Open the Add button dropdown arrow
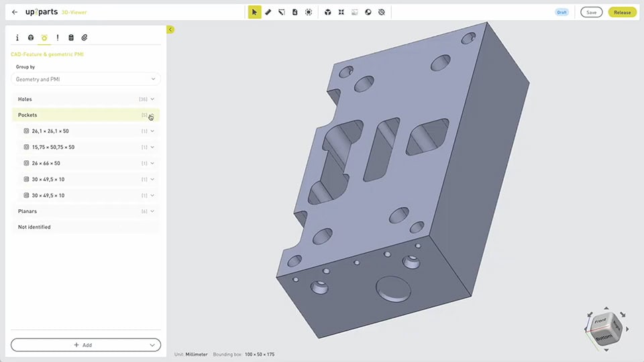This screenshot has height=362, width=644. 152,345
